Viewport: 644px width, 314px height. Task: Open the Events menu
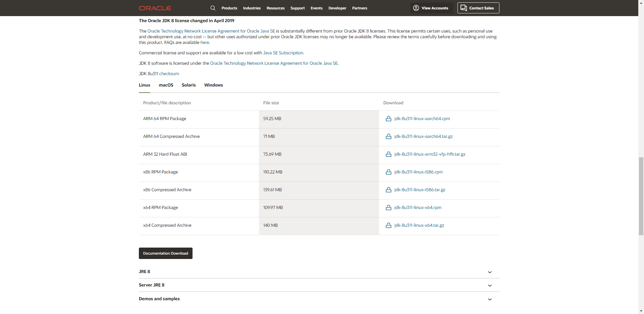[317, 8]
